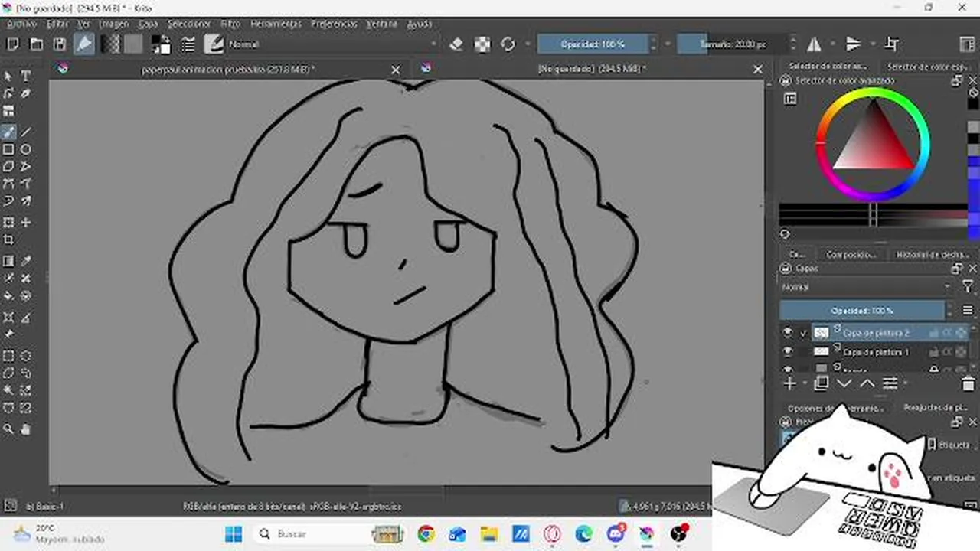Adjust the brush Opacidad 100% slider
980x551 pixels.
(593, 44)
